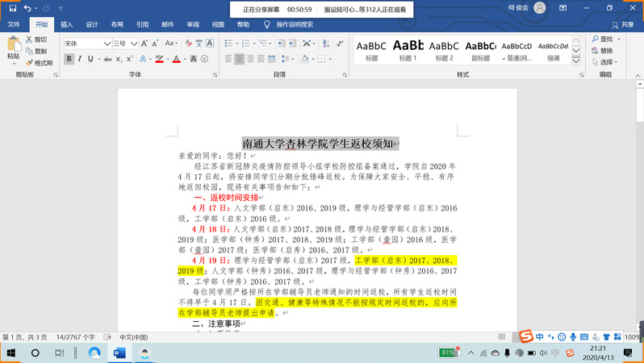
Task: Toggle Italic formatting button
Action: (x=81, y=59)
